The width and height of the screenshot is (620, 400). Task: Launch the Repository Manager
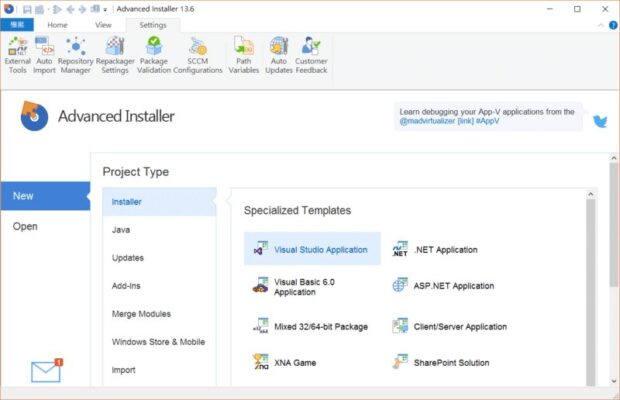click(76, 55)
